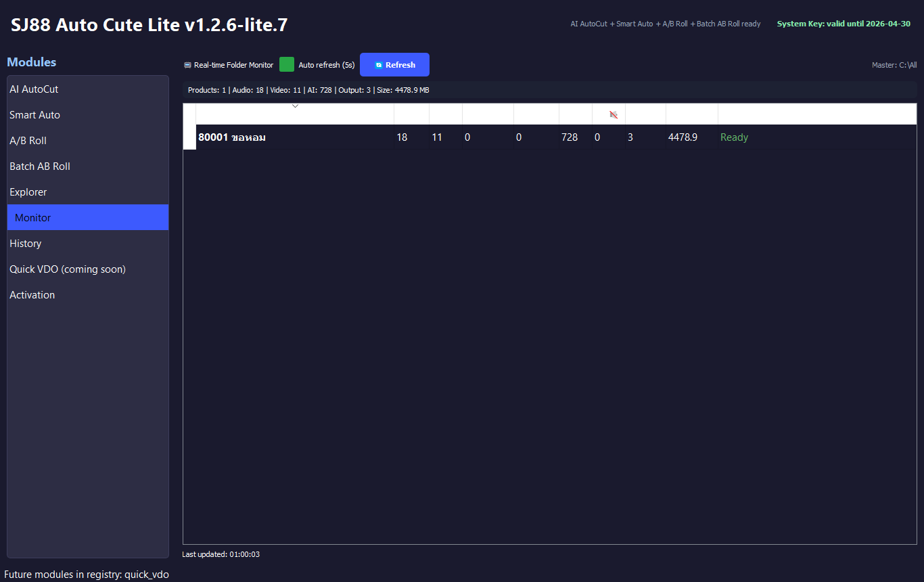The height and width of the screenshot is (582, 924).
Task: Open the Activation module
Action: 32,295
